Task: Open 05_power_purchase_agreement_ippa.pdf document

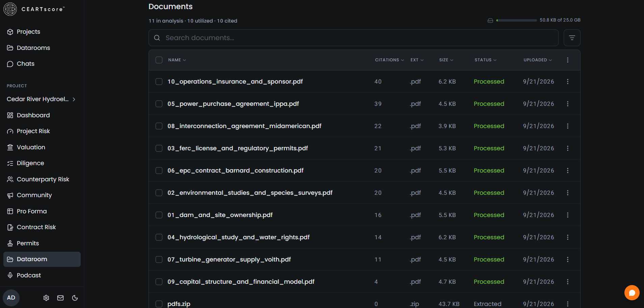Action: point(233,104)
